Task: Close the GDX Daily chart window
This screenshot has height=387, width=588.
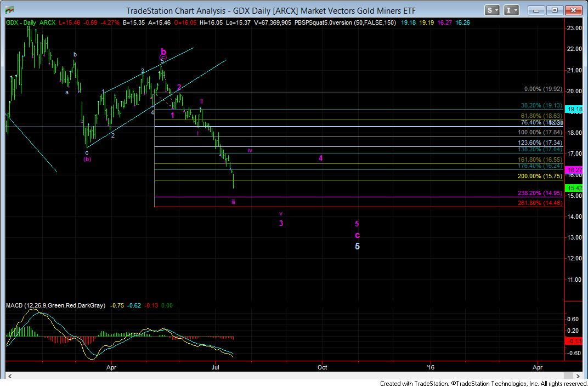Action: tap(574, 10)
